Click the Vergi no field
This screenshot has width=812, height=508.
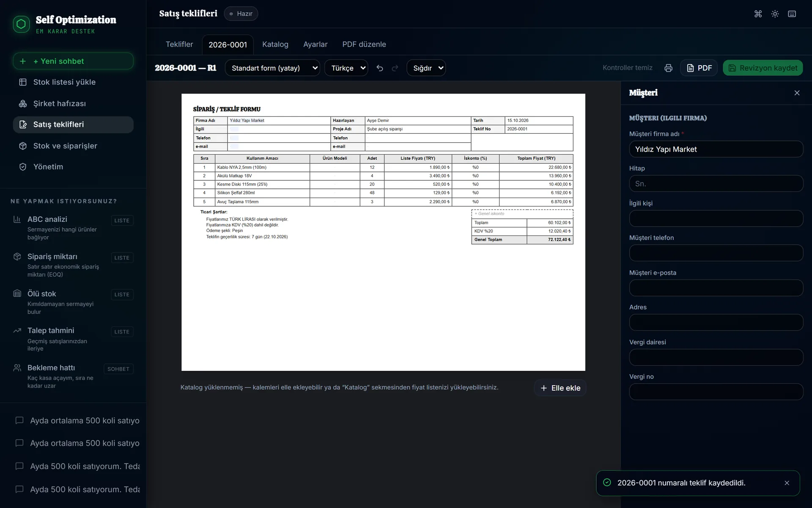[716, 392]
